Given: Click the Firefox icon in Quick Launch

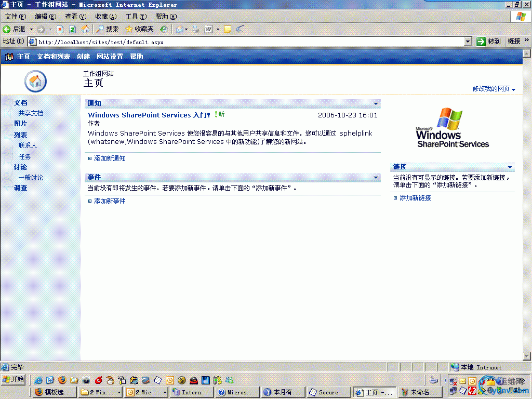Looking at the screenshot, I should (62, 380).
